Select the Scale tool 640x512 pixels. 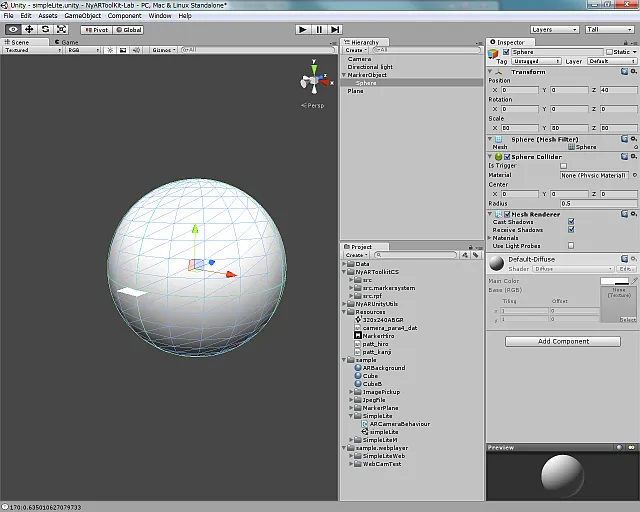click(61, 29)
